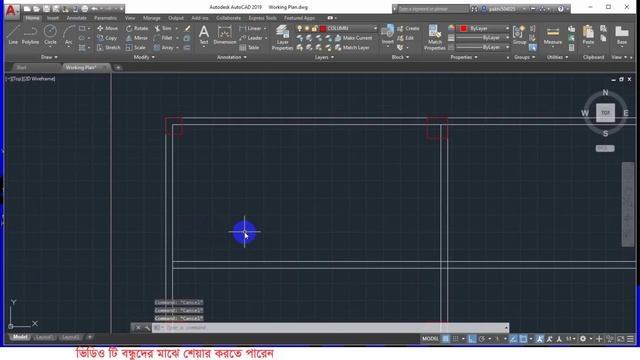The image size is (640, 360).
Task: Activate the Move command
Action: [x=107, y=28]
